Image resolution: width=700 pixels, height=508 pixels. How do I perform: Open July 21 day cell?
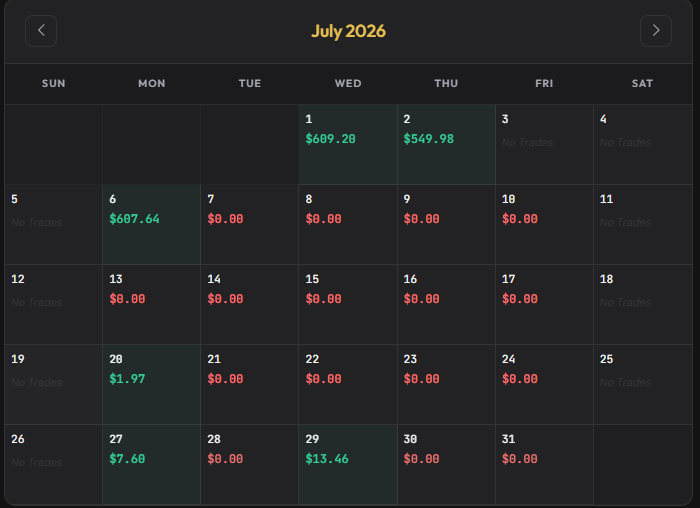tap(250, 384)
